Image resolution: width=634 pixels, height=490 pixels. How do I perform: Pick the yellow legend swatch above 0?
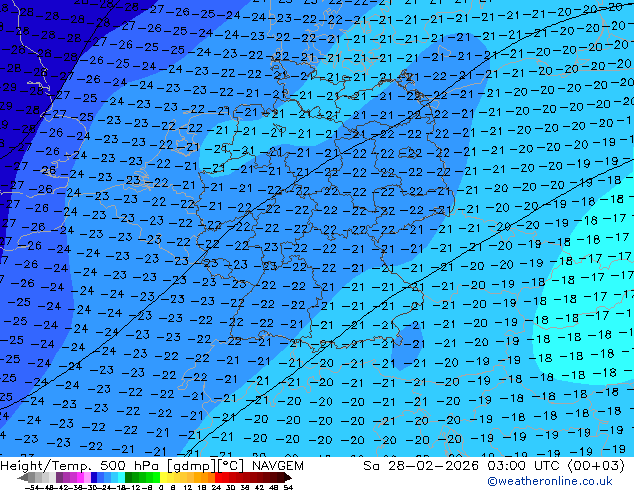tap(163, 477)
